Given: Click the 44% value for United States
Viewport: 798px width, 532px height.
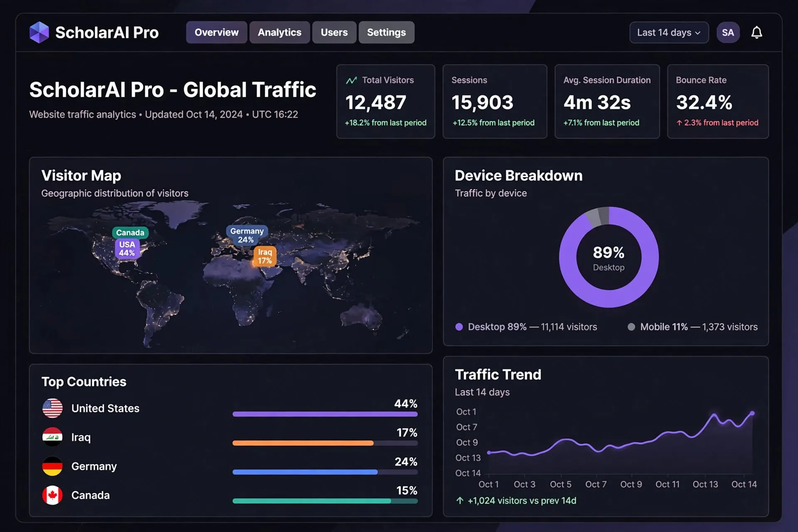Looking at the screenshot, I should [406, 404].
